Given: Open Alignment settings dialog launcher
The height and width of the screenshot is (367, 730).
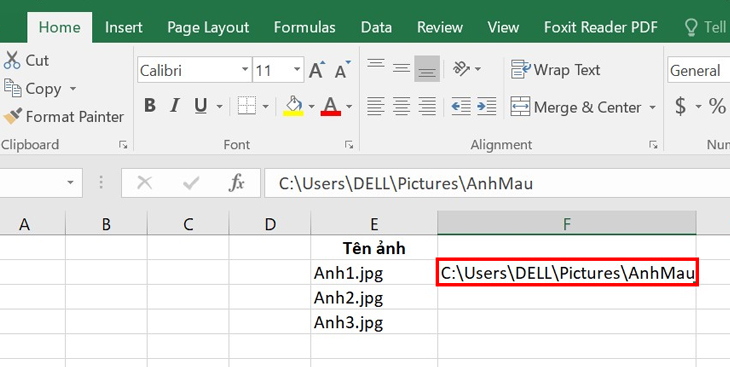Looking at the screenshot, I should click(x=653, y=145).
